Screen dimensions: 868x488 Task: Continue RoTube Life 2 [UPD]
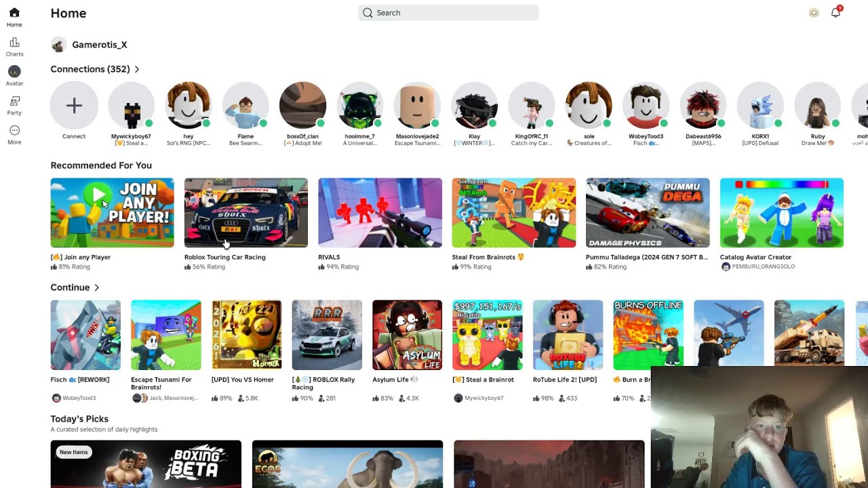coord(568,335)
